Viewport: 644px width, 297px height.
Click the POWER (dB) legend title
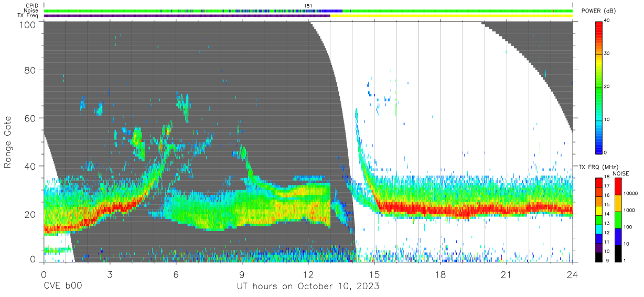[x=598, y=11]
